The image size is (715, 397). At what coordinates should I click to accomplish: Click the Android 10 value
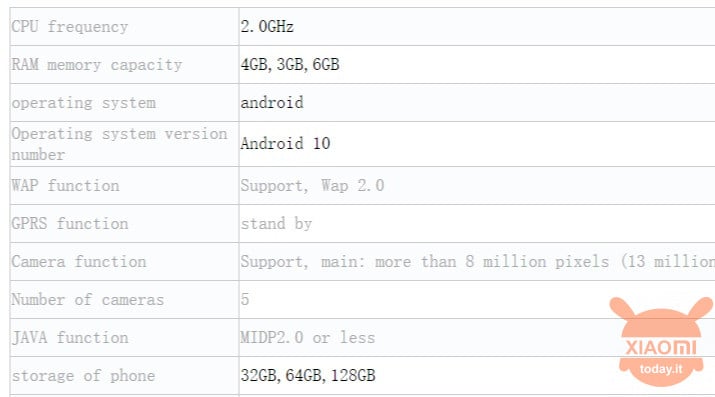(285, 144)
